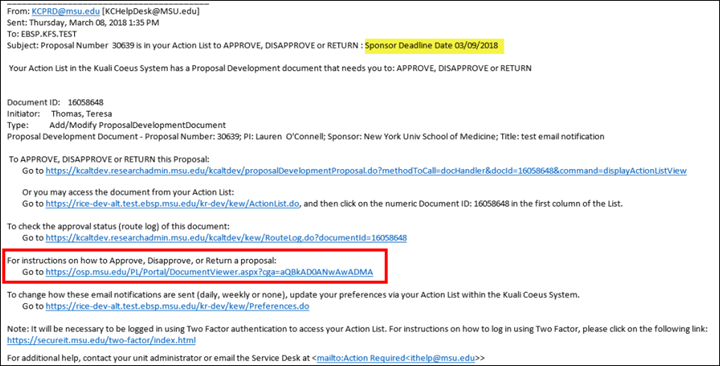
Task: Click "For instructions on how to Approve, Disapprove" text
Action: click(142, 261)
